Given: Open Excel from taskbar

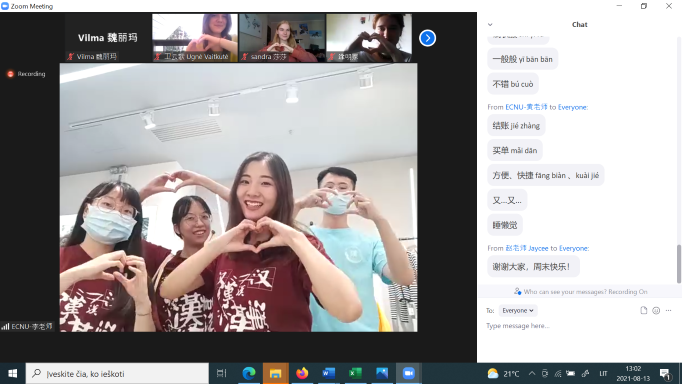Looking at the screenshot, I should coord(355,374).
